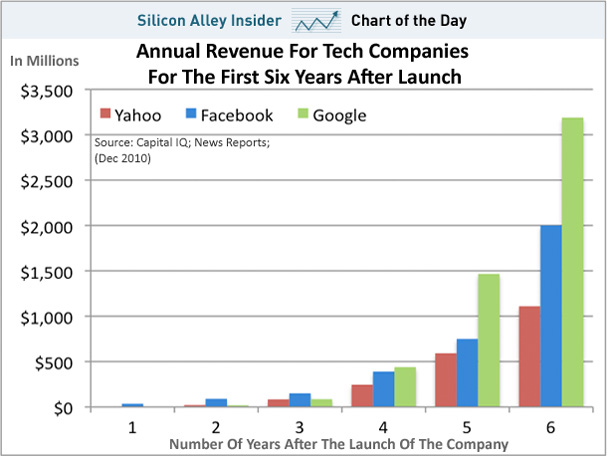This screenshot has width=607, height=456.
Task: Click the '$0' y-axis label
Action: (x=63, y=408)
